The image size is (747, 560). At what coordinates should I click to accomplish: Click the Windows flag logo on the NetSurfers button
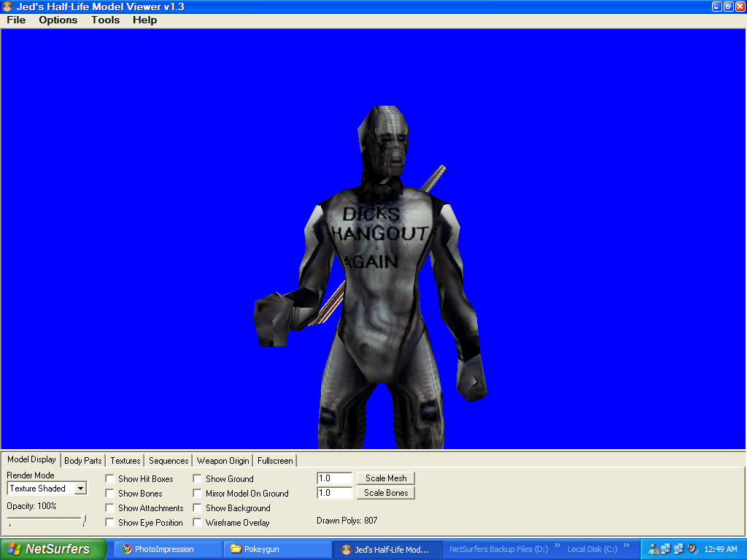coord(15,549)
